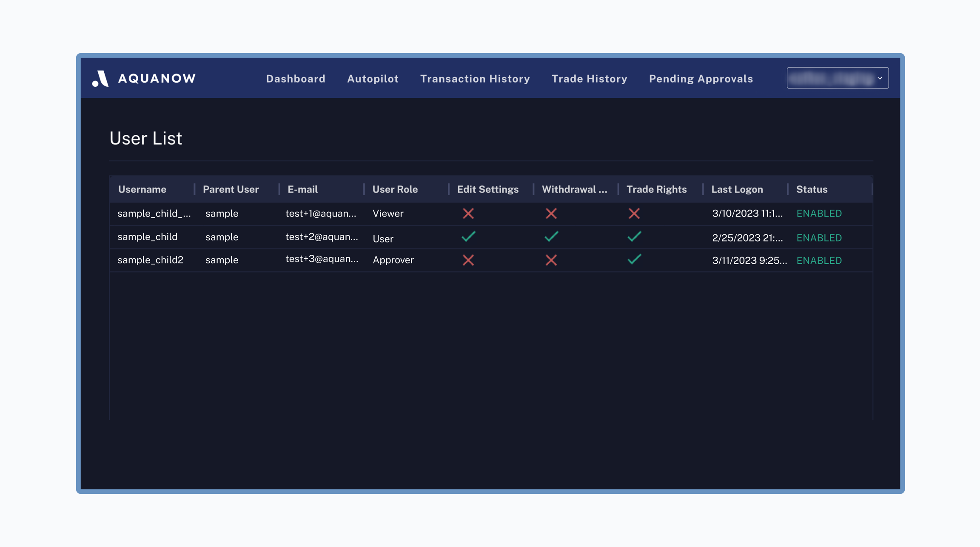
Task: Open the blurred account dropdown
Action: pyautogui.click(x=832, y=78)
